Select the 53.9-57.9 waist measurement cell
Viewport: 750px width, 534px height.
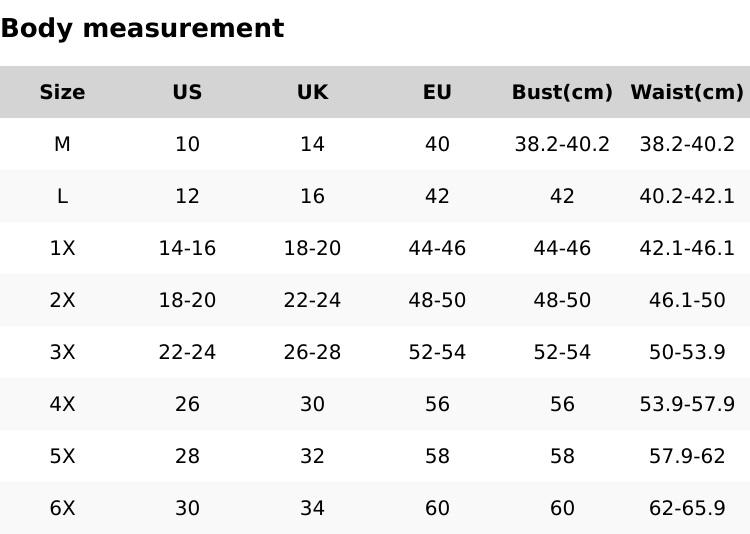[687, 404]
